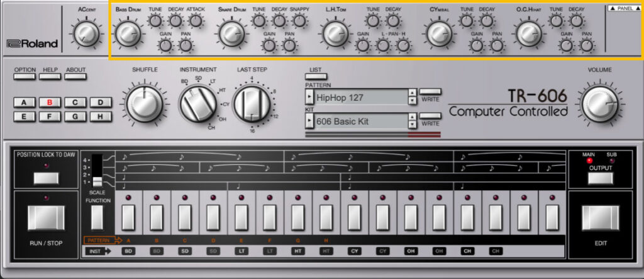Step to next kit with down arrow
Image resolution: width=644 pixels, height=279 pixels.
(x=412, y=125)
